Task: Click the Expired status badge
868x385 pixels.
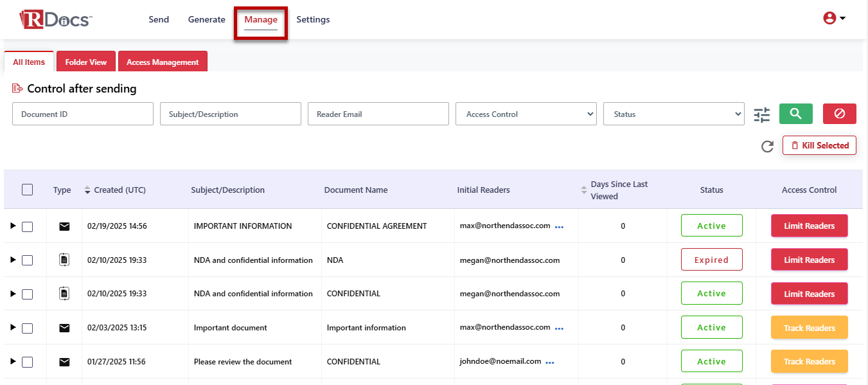Action: point(712,260)
